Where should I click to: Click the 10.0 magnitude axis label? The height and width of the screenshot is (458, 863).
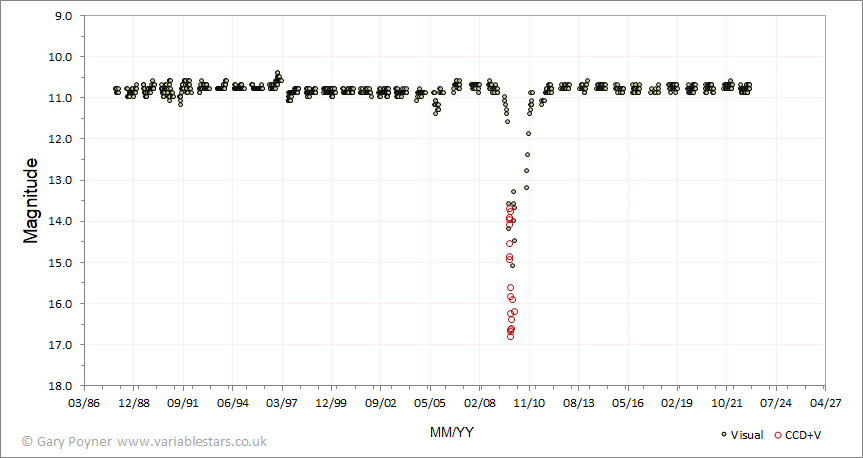(x=62, y=57)
